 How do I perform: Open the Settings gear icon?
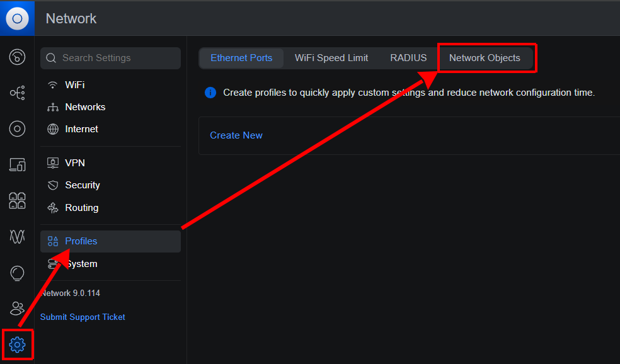17,344
